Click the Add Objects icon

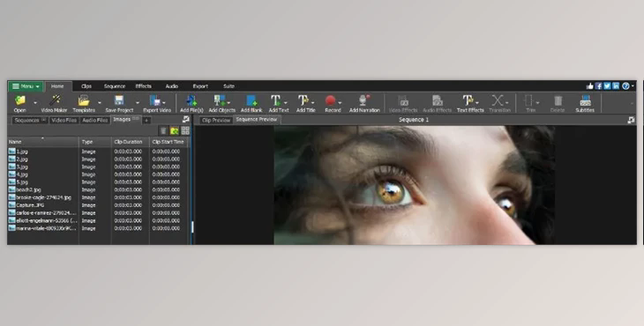220,100
